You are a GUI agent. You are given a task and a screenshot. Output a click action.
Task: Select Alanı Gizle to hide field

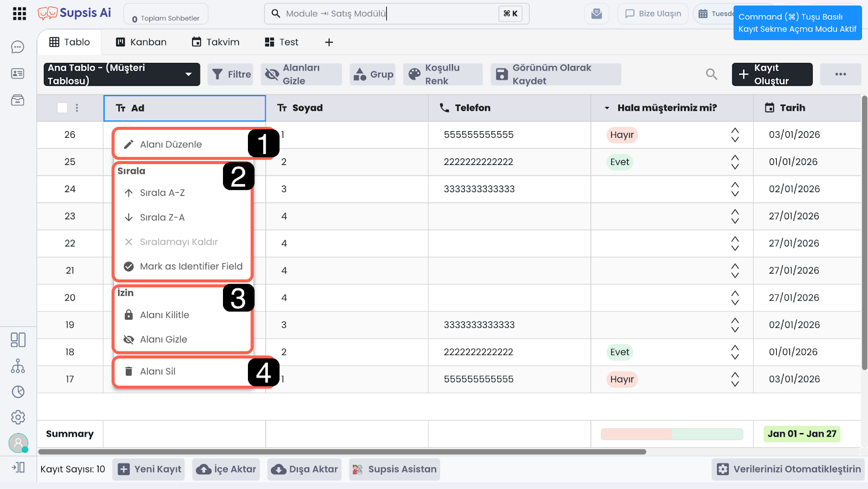coord(163,339)
